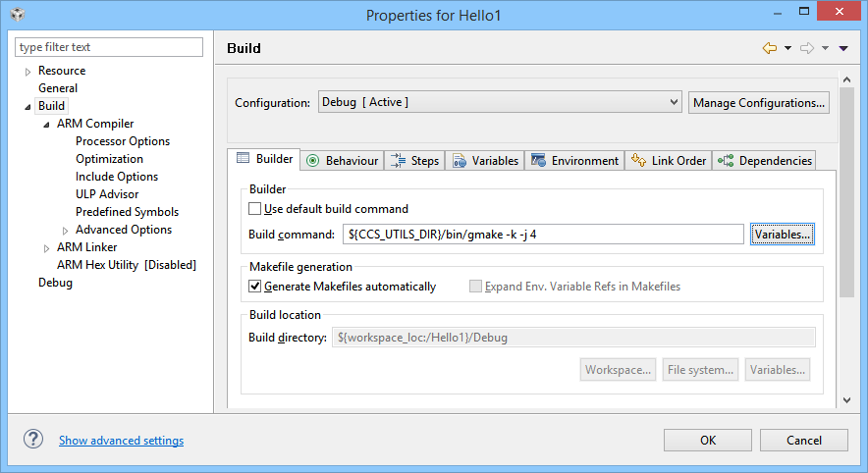Enable Use default build command checkbox
The height and width of the screenshot is (473, 868).
coord(255,209)
